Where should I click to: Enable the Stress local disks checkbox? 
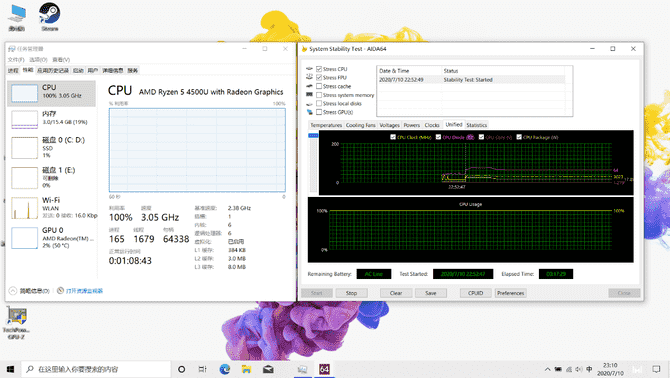319,103
